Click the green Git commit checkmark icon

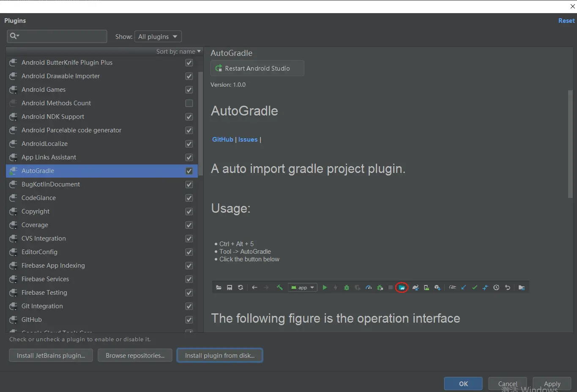click(x=475, y=288)
